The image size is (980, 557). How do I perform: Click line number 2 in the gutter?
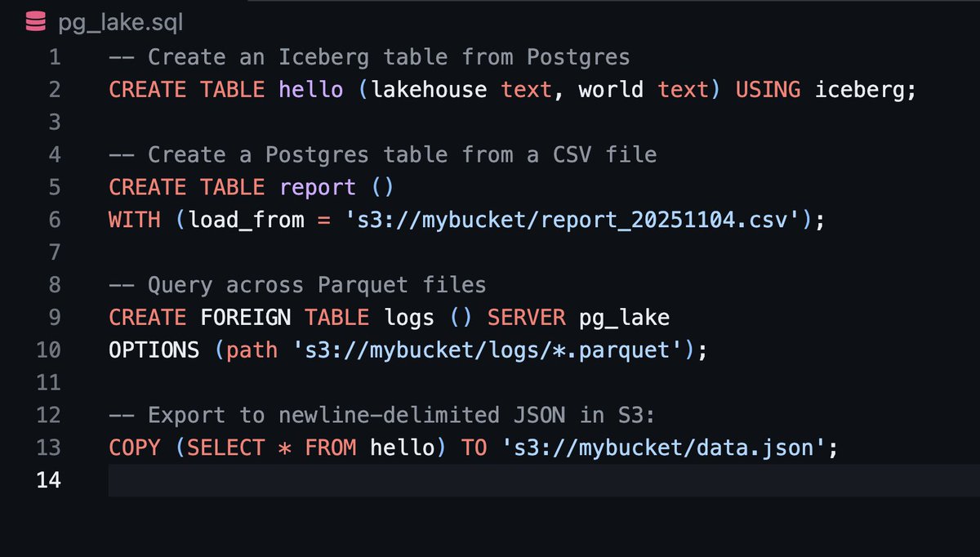(x=53, y=90)
